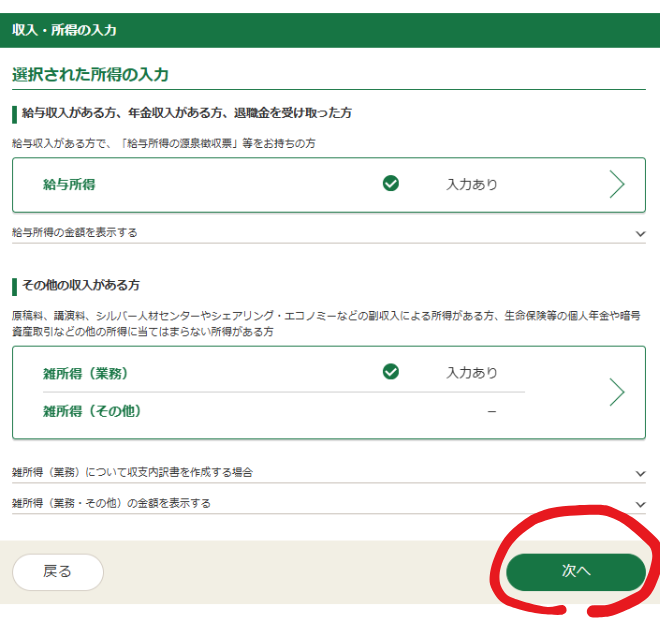Click the 戻る button
The image size is (660, 630).
tap(58, 572)
